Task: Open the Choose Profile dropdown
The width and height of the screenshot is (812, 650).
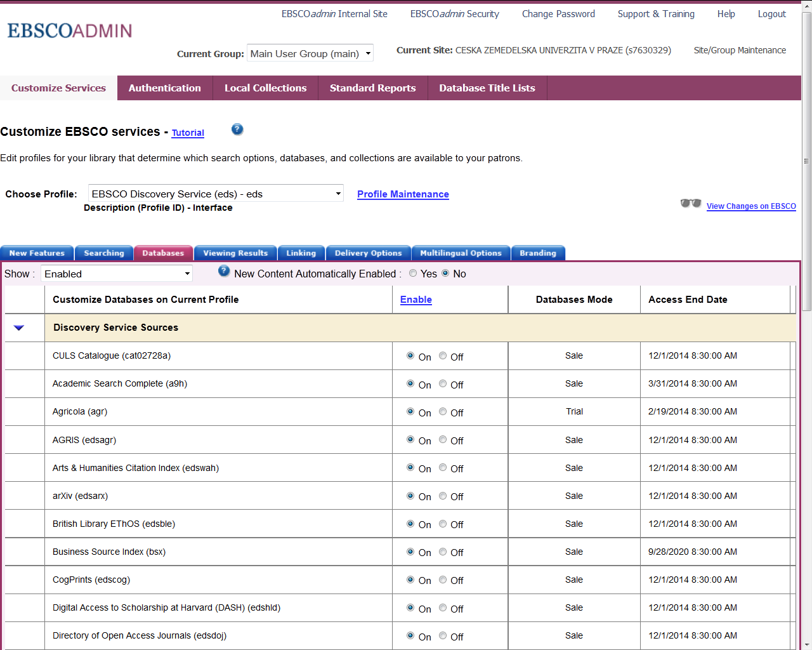Action: 216,194
